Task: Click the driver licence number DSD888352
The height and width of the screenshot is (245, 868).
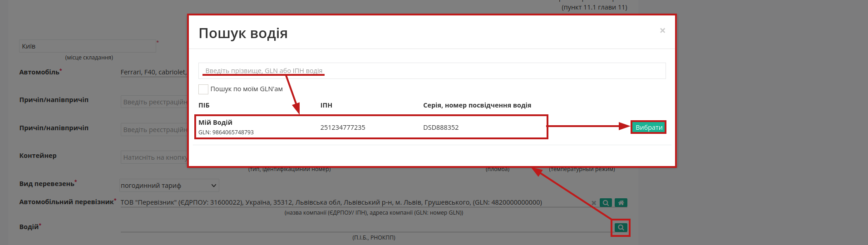Action: [441, 127]
